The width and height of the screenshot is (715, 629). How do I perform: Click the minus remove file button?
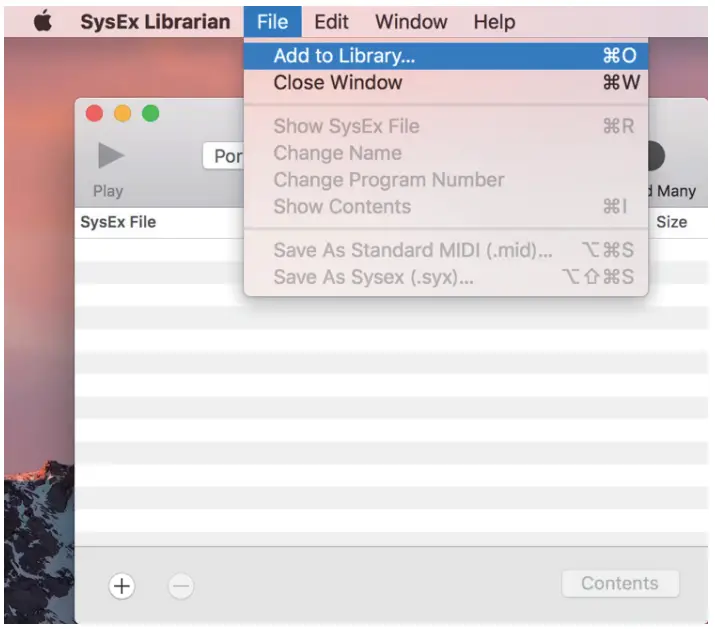tap(181, 586)
